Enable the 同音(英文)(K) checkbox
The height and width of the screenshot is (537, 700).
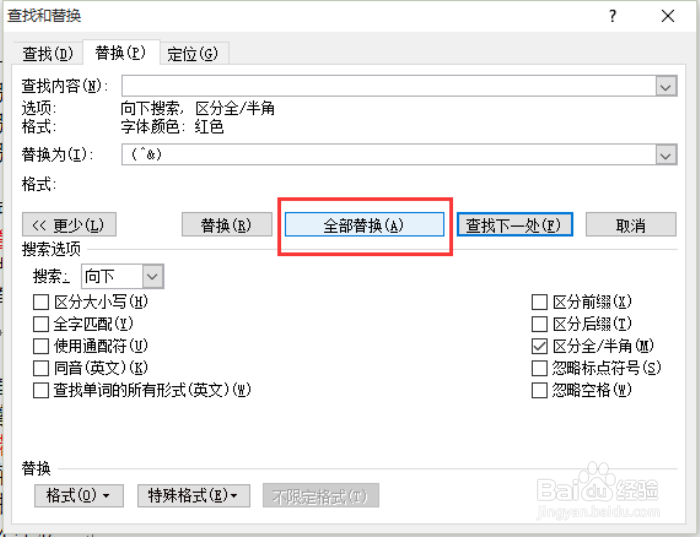pyautogui.click(x=41, y=368)
